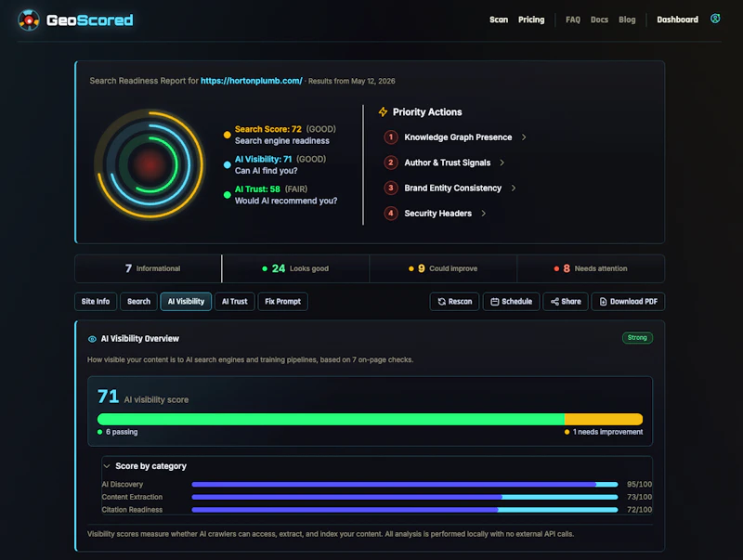Select the AI Visibility tab
The height and width of the screenshot is (560, 743).
pos(186,302)
